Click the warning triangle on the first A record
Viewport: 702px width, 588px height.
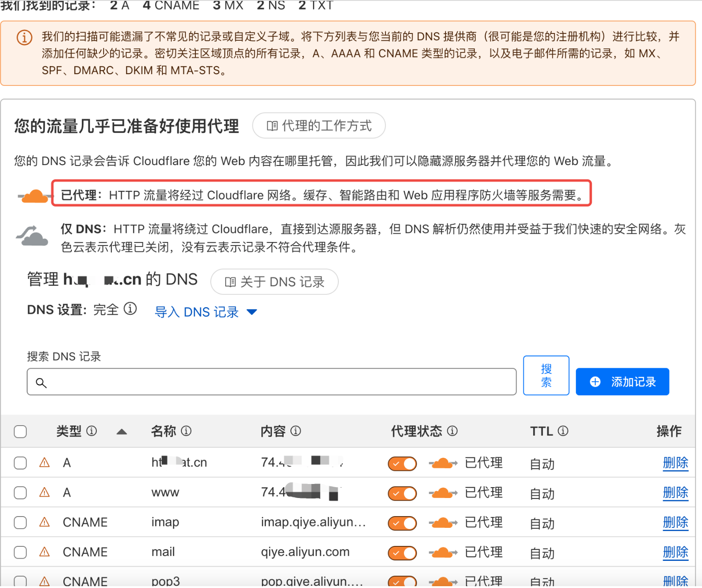44,462
